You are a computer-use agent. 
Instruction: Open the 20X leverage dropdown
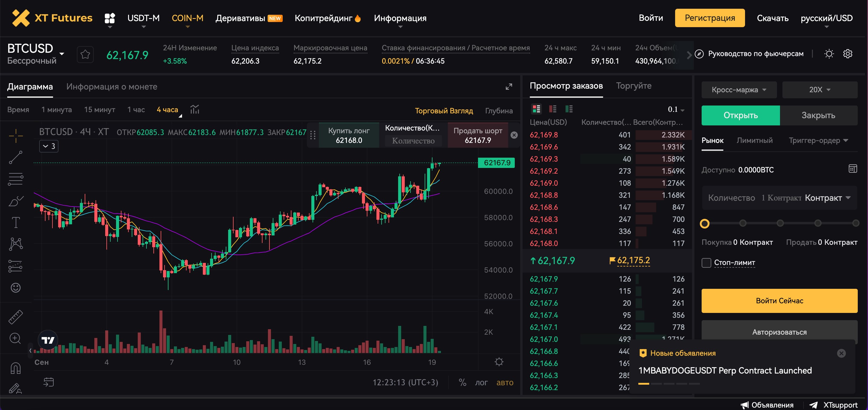(820, 90)
